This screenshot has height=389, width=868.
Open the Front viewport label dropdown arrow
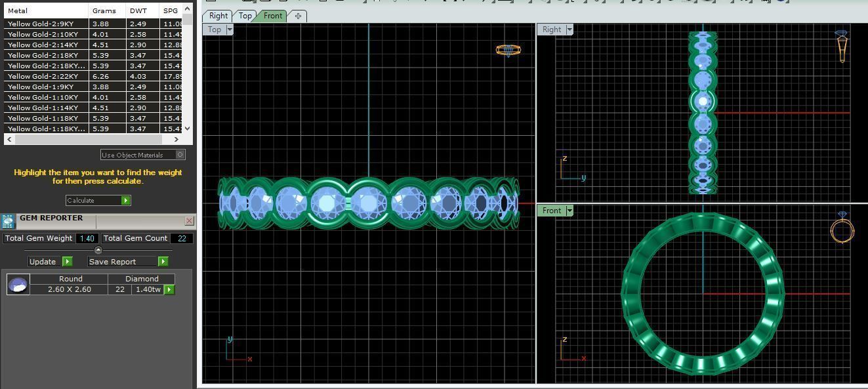tap(569, 211)
